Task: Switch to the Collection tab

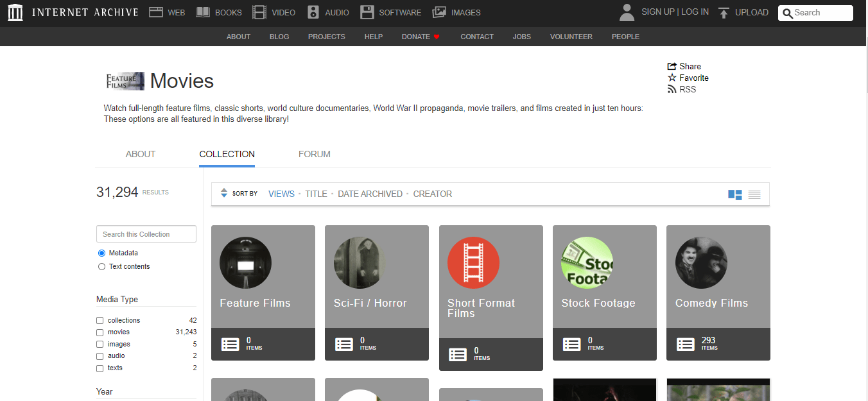Action: pos(227,154)
